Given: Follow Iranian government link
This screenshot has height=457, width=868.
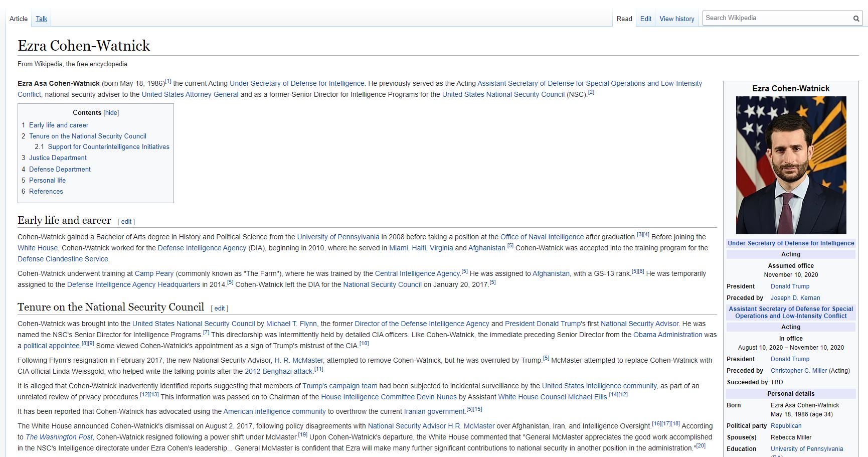Looking at the screenshot, I should [434, 411].
